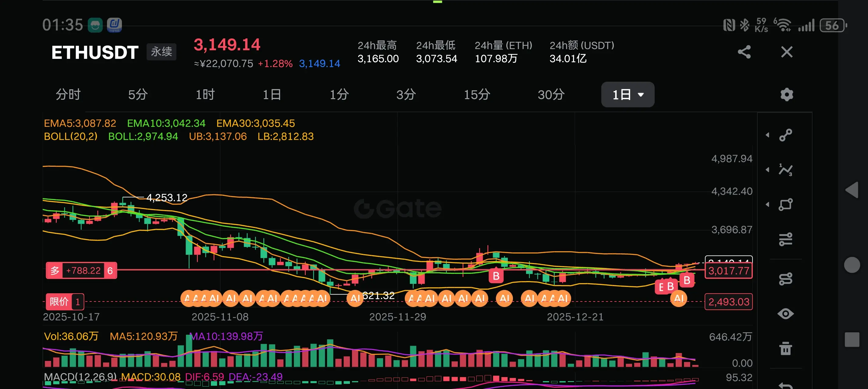868x389 pixels.
Task: Select the rectangle shape drawing tool
Action: tap(785, 204)
